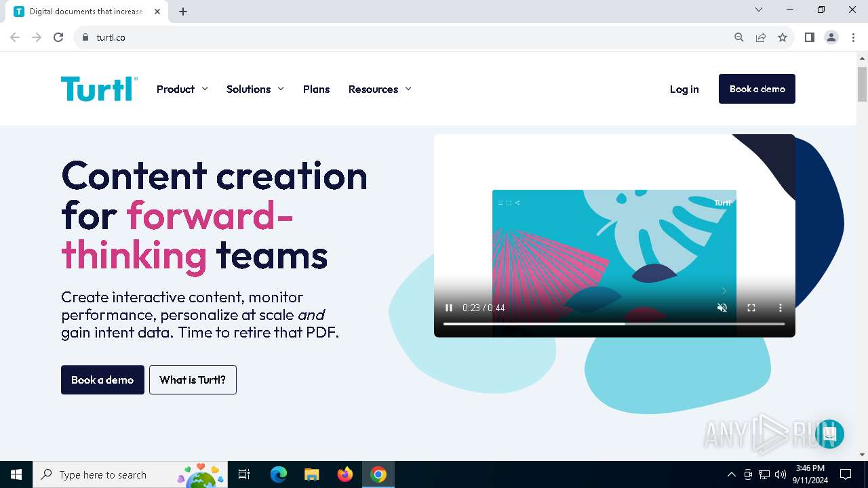Click the taskbar clock showing 3:46 PM

(810, 474)
